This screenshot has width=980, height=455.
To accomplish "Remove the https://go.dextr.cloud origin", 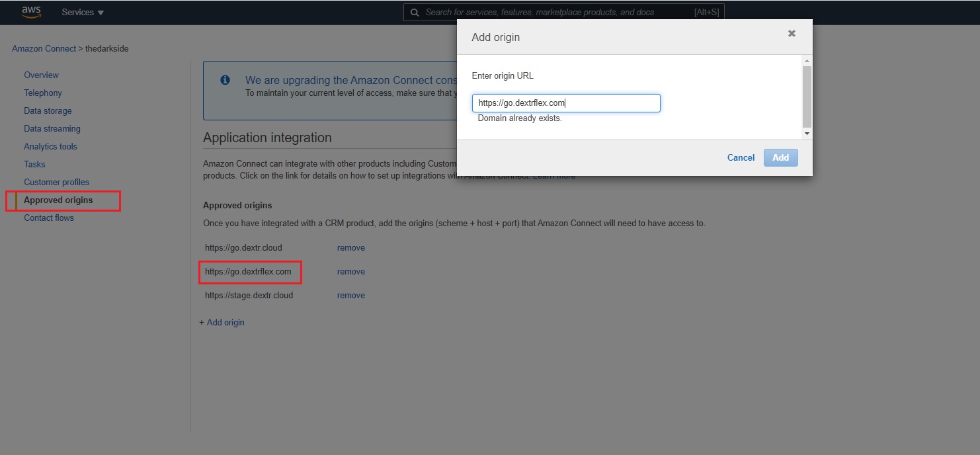I will click(x=351, y=248).
